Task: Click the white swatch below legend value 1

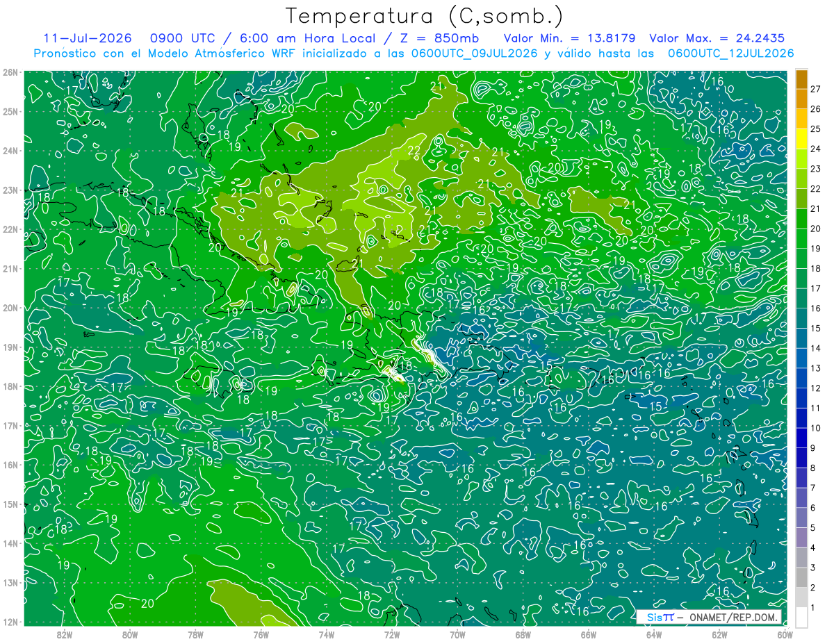Action: [x=801, y=617]
